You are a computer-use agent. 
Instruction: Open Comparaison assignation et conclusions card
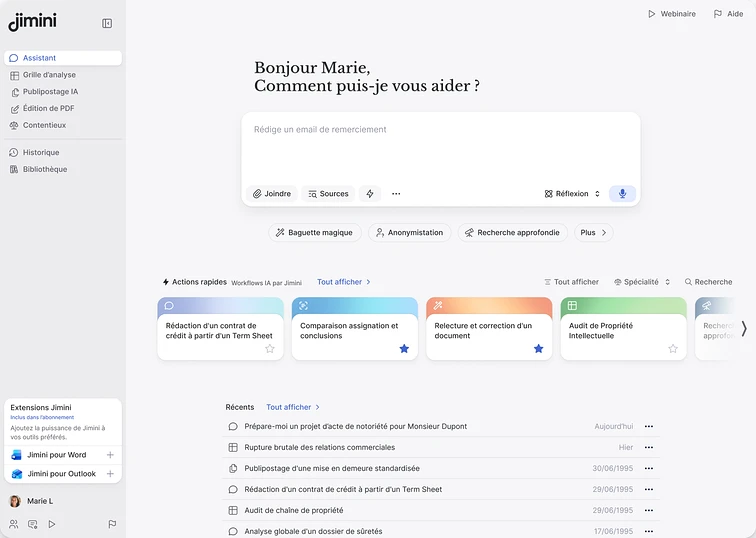tap(355, 329)
